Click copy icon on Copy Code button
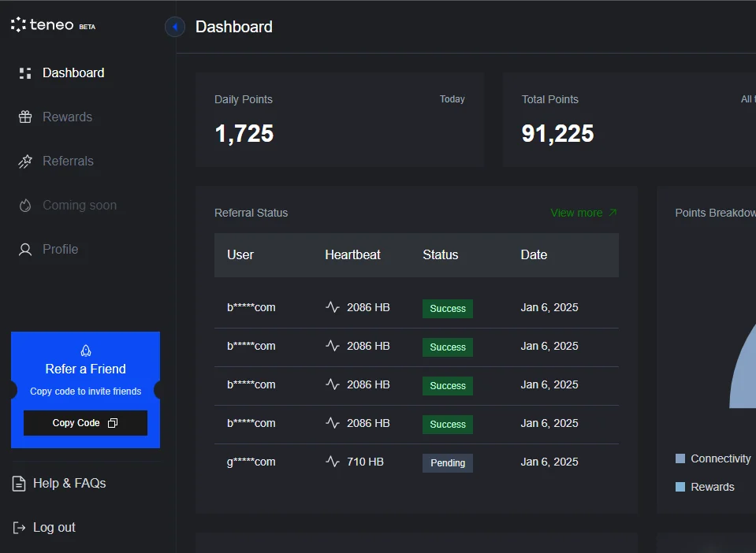 pos(113,423)
